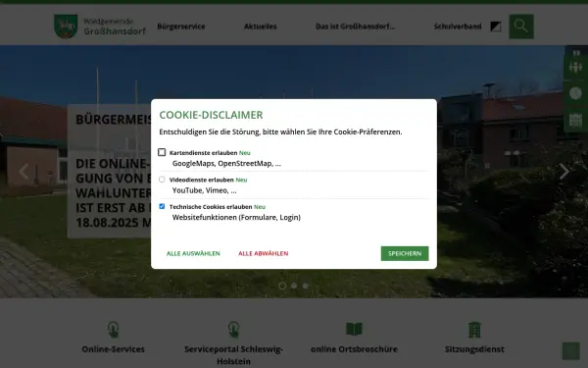
Task: Toggle the high-contrast mode icon
Action: click(495, 26)
